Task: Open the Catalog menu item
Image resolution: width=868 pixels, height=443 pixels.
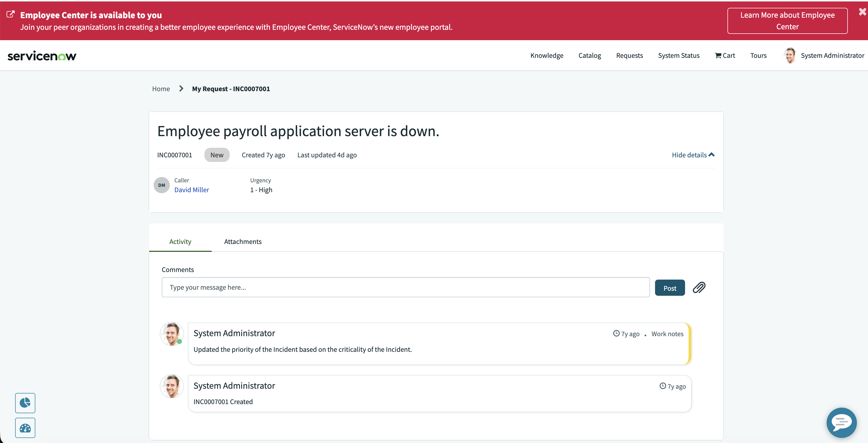Action: [x=589, y=55]
